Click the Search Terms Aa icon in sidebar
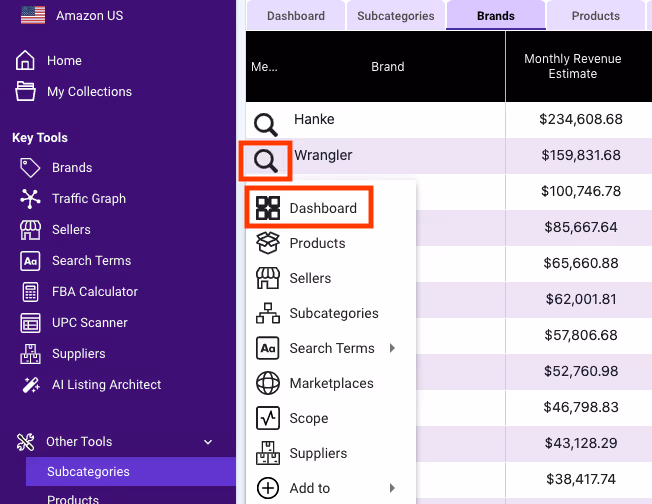652x504 pixels. click(x=30, y=261)
